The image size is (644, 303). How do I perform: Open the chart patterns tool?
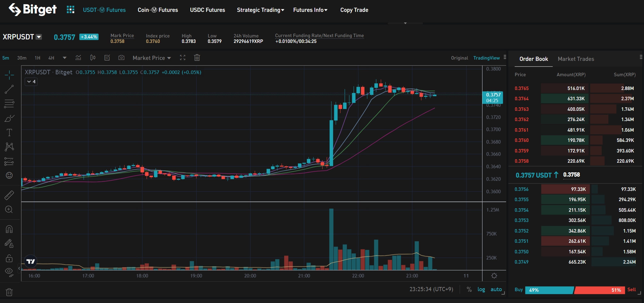tap(9, 147)
